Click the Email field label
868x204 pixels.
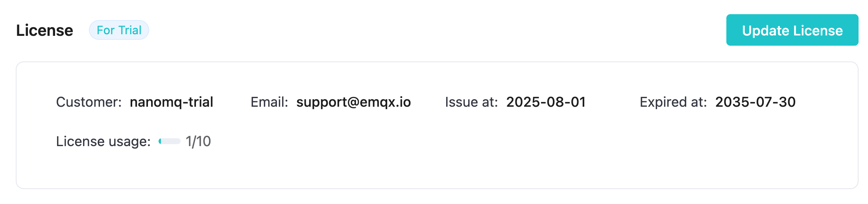[270, 102]
